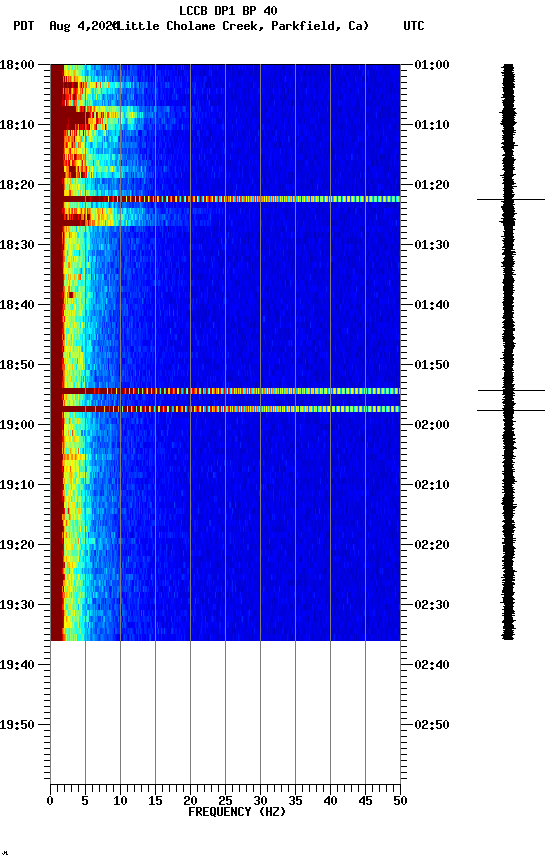Click the '01:40' UTC time label

[432, 305]
